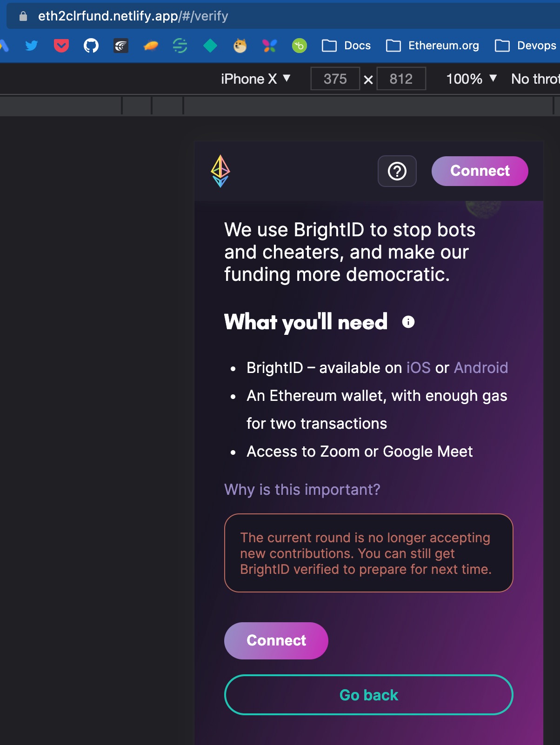Open help via the question mark icon
The width and height of the screenshot is (560, 745).
[396, 171]
